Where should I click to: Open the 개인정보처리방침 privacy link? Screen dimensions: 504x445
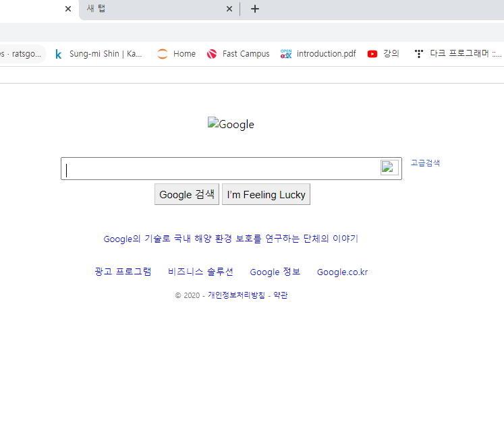[x=237, y=295]
